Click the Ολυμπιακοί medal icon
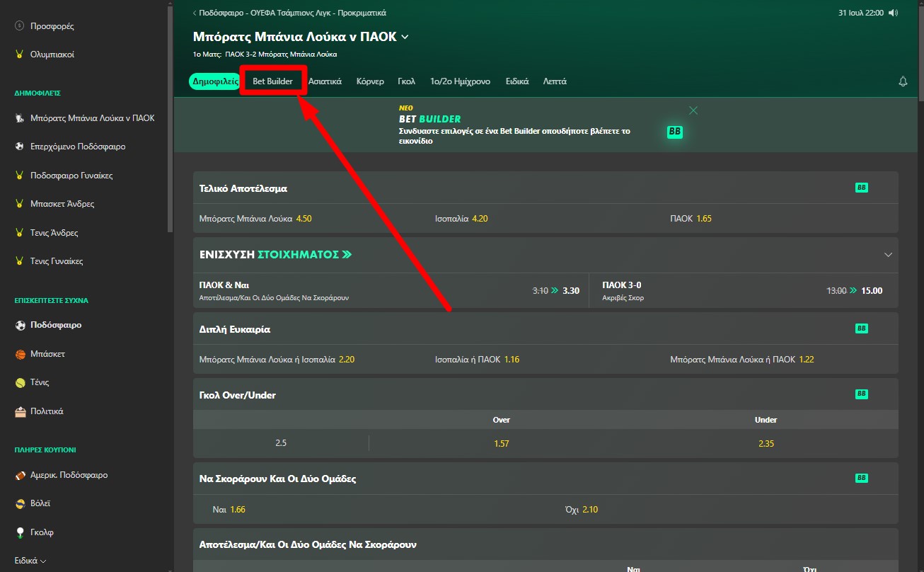Screen dimensions: 924x572 tap(20, 55)
